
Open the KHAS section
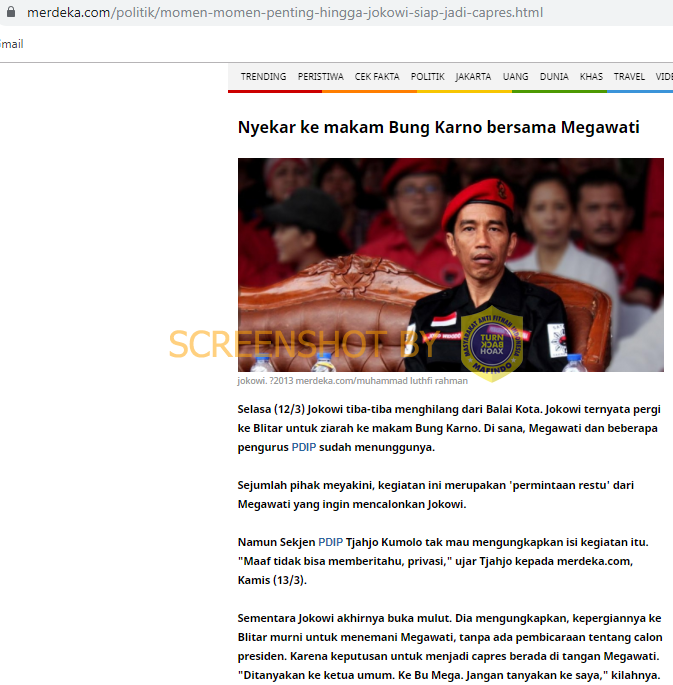[591, 77]
